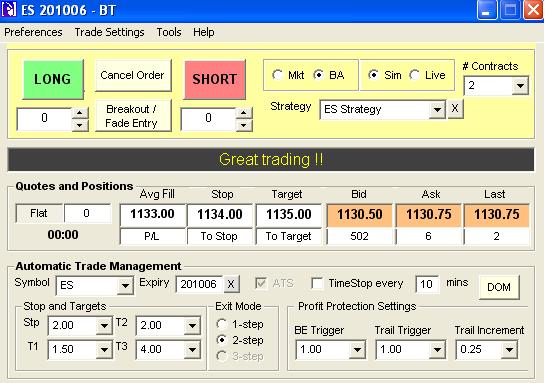Screen dimensions: 545x383
Task: Close the ES 201006 - BT window
Action: [x=533, y=10]
